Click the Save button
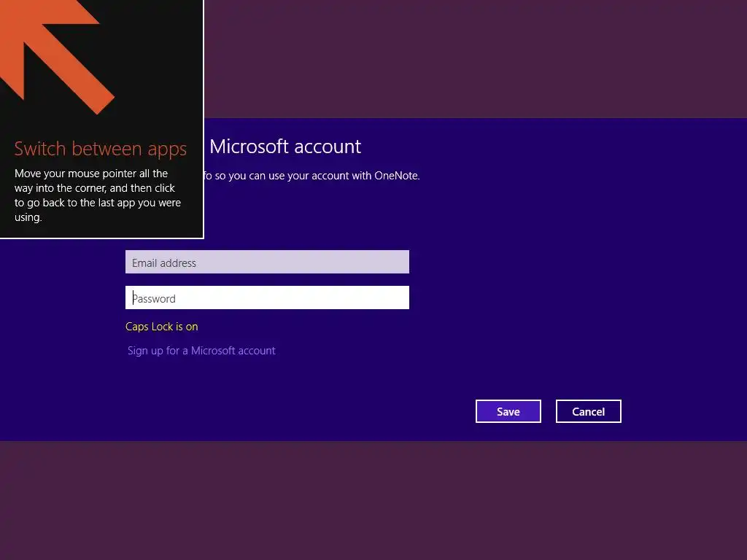Image resolution: width=747 pixels, height=560 pixels. (x=508, y=411)
